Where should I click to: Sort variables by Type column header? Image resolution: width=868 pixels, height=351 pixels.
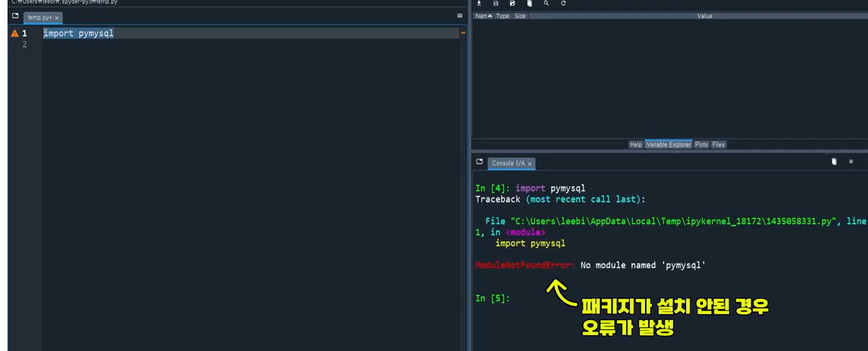(x=503, y=16)
